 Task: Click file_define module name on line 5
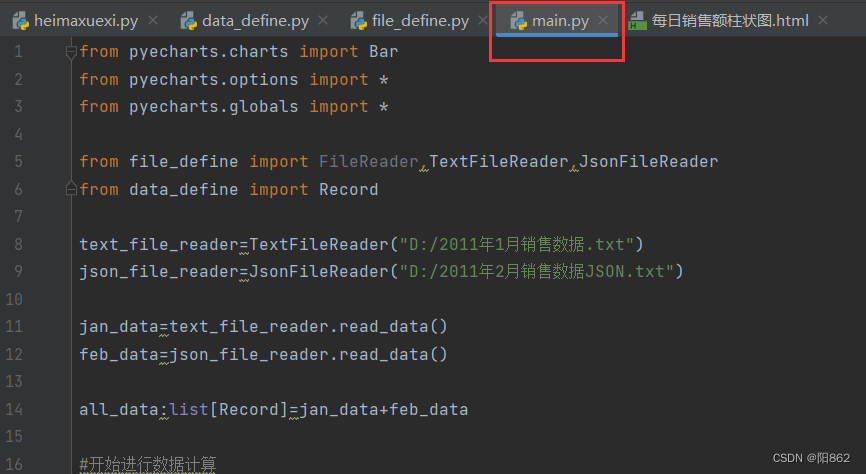coord(184,162)
